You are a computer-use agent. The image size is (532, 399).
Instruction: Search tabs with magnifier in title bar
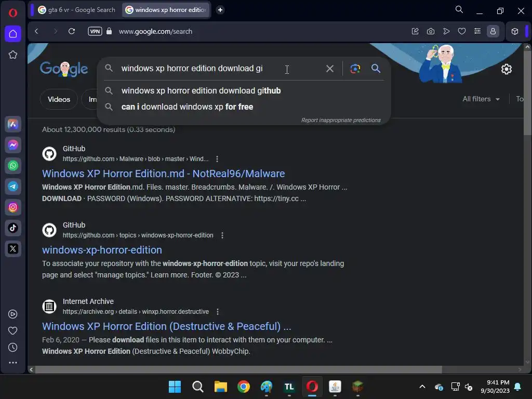pos(459,9)
